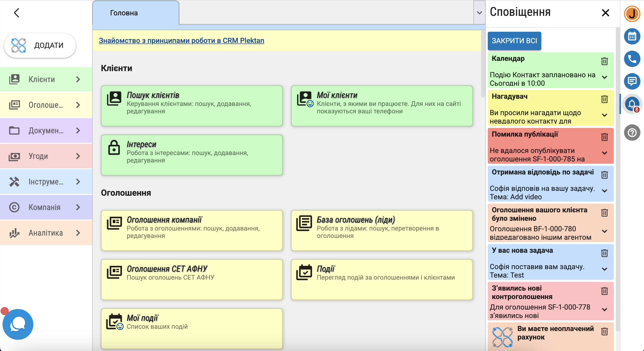Image resolution: width=644 pixels, height=351 pixels.
Task: Expand the У вас нова задача notification
Action: pos(604,269)
